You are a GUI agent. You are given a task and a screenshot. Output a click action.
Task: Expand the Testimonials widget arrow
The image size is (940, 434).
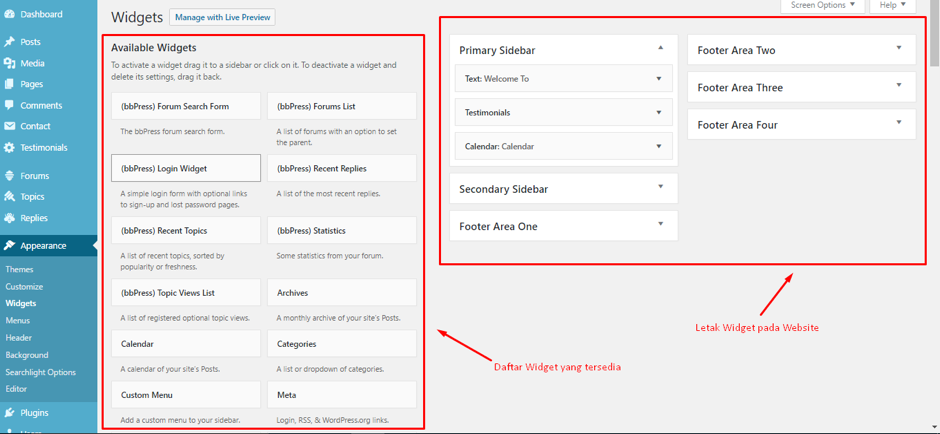pyautogui.click(x=659, y=112)
